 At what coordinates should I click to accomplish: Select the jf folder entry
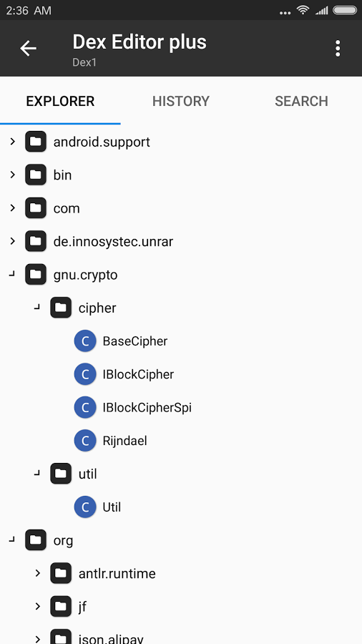click(181, 606)
